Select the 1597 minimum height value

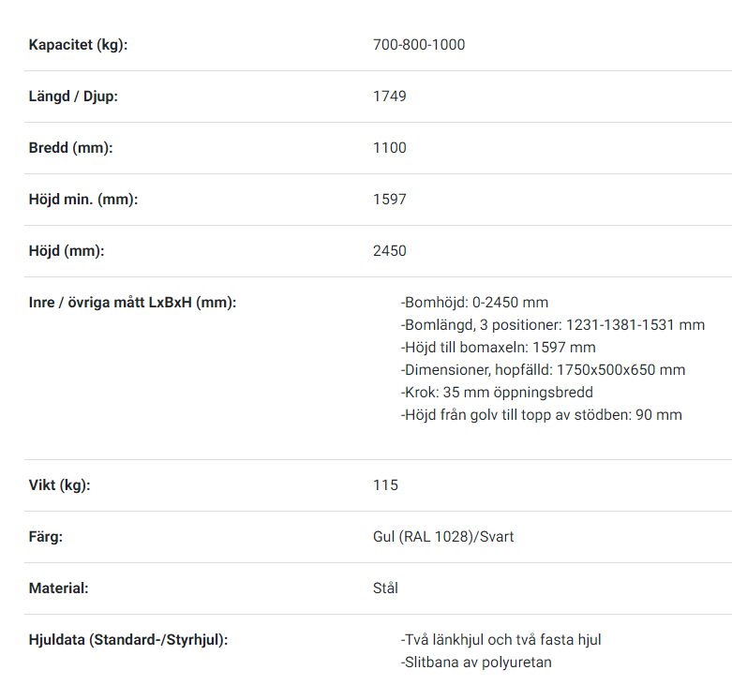click(x=389, y=200)
